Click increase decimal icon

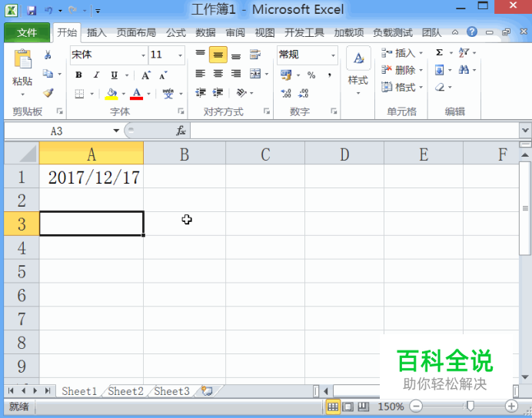click(286, 93)
